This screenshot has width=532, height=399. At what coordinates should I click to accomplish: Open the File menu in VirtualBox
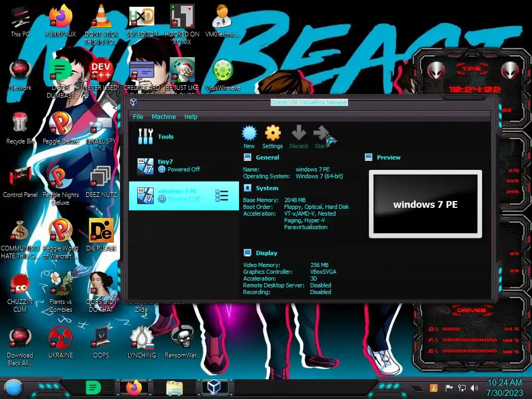click(138, 117)
